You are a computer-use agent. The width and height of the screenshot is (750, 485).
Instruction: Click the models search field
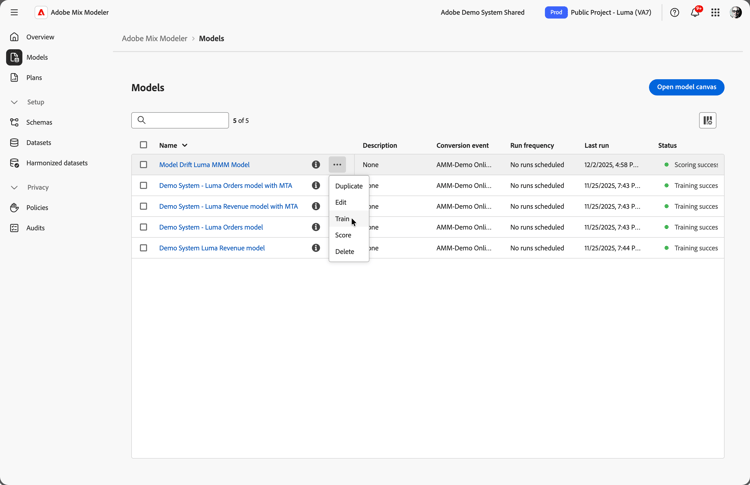180,120
